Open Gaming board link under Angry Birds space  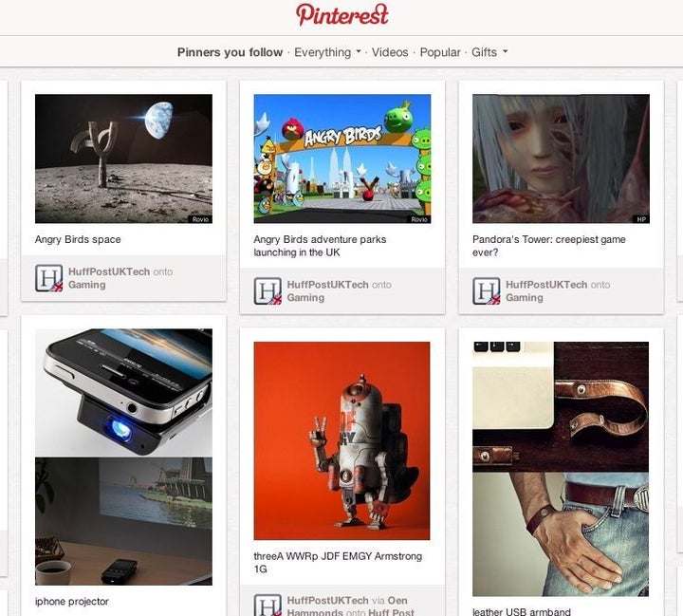86,285
